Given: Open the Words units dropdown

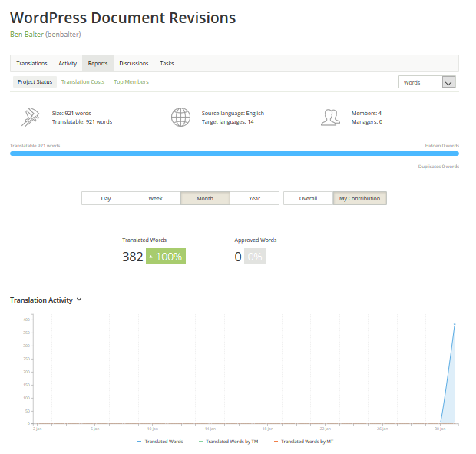Looking at the screenshot, I should click(x=427, y=82).
